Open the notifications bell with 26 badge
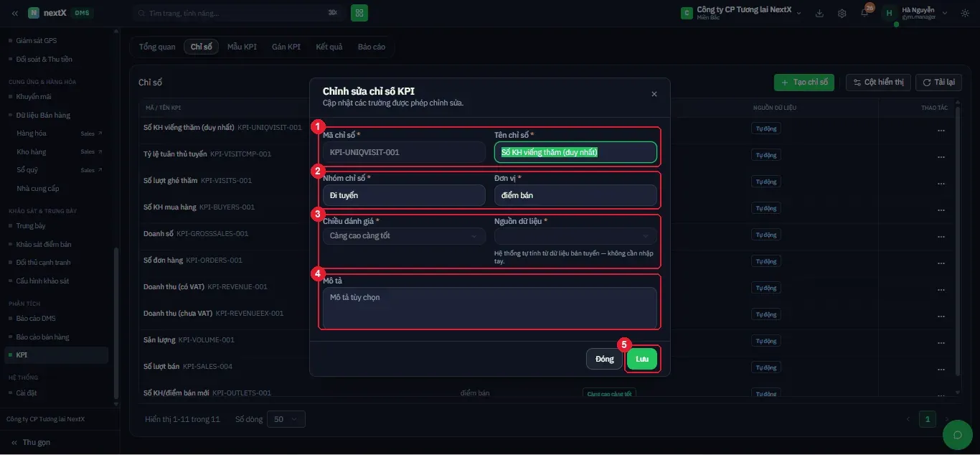 pos(865,13)
